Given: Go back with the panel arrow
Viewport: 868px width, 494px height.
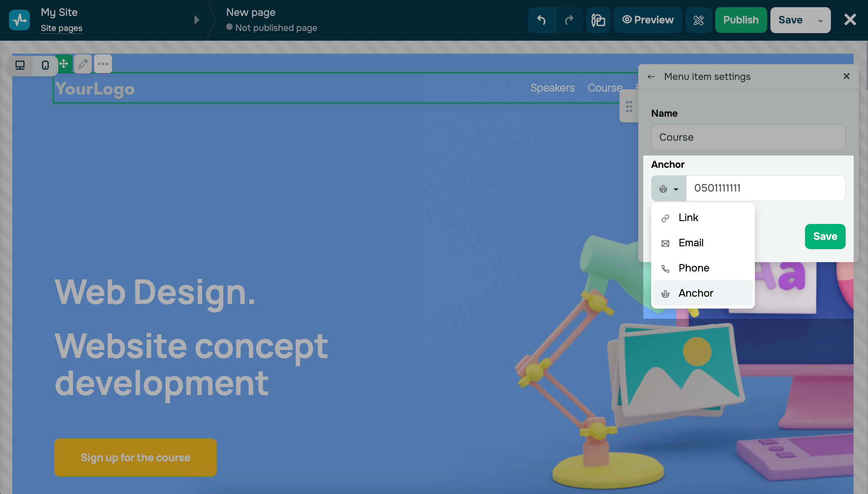Looking at the screenshot, I should tap(651, 77).
